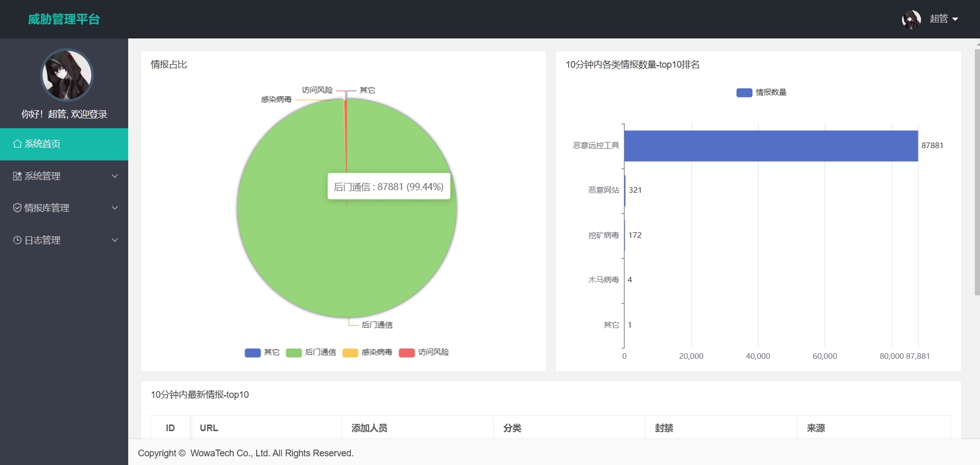Click the 感染病毒 pie slice label

click(276, 99)
